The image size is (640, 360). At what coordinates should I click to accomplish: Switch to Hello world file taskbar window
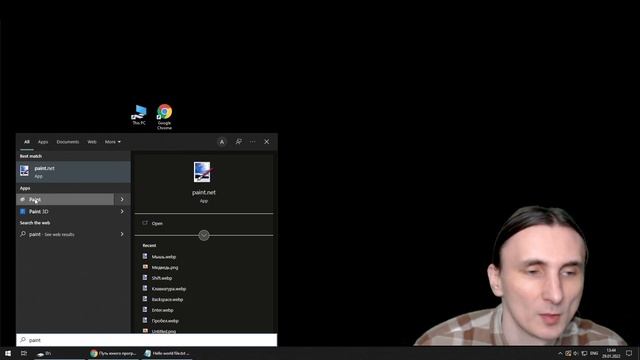click(167, 353)
